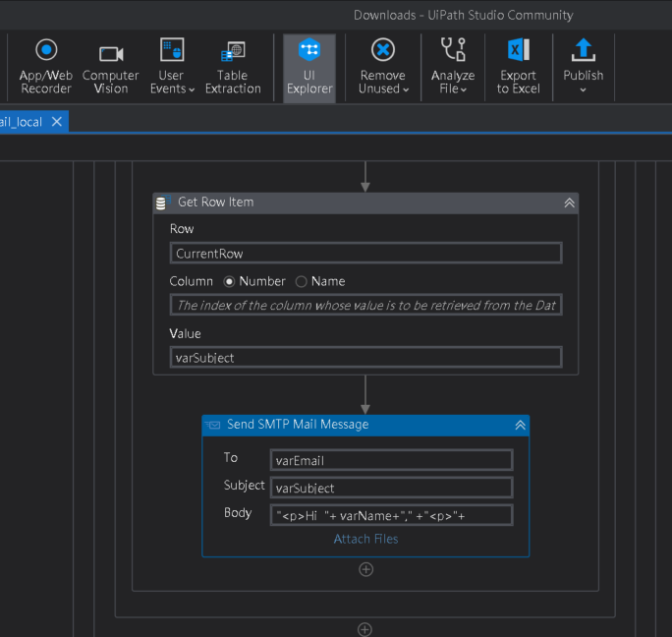The image size is (672, 637).
Task: Open the Analyze File dropdown
Action: (x=453, y=67)
